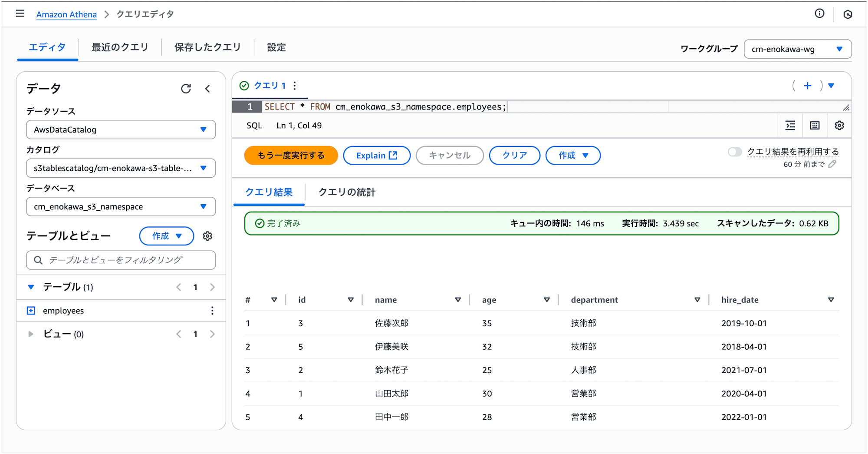
Task: Open the catalog s3tablescatalog dropdown
Action: (x=121, y=168)
